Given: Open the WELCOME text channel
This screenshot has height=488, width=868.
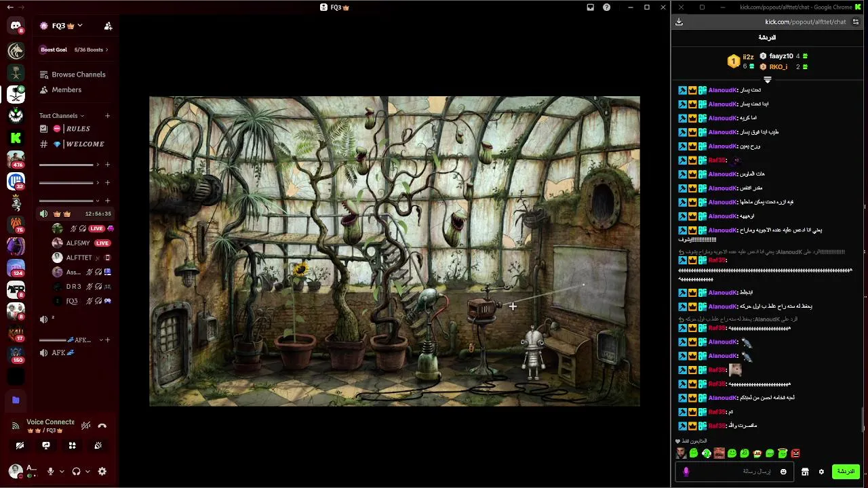Looking at the screenshot, I should click(x=73, y=144).
